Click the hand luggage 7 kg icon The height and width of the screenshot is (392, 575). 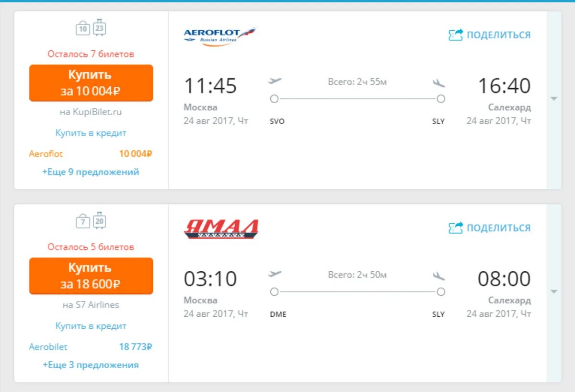point(83,221)
